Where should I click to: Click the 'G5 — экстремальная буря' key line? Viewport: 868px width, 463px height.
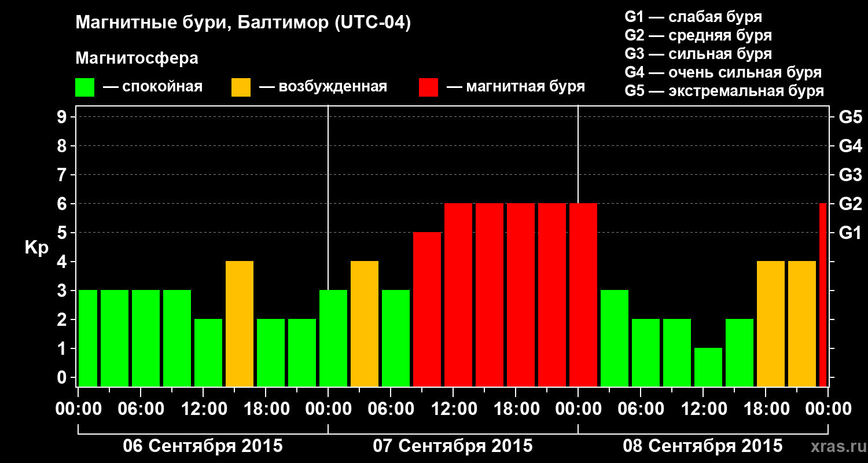[x=724, y=91]
